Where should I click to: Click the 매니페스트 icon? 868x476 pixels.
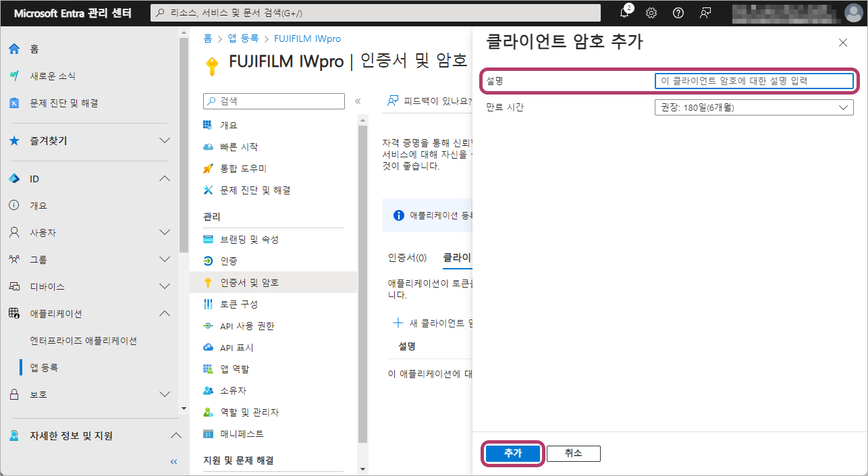[x=208, y=434]
